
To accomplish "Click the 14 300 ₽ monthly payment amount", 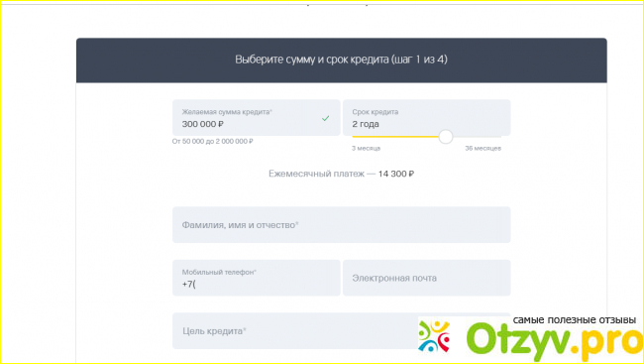I will (396, 174).
